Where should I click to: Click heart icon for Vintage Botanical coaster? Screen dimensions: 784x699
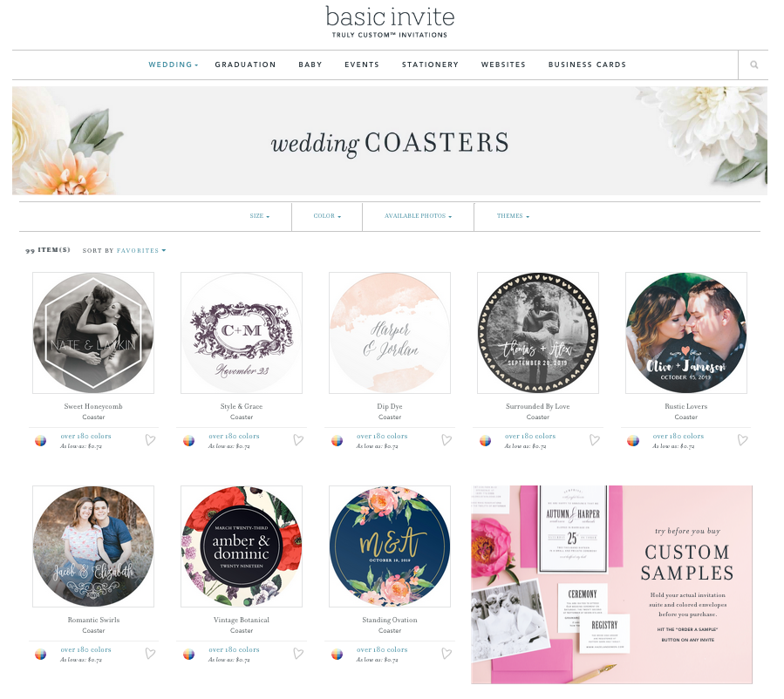click(x=298, y=654)
